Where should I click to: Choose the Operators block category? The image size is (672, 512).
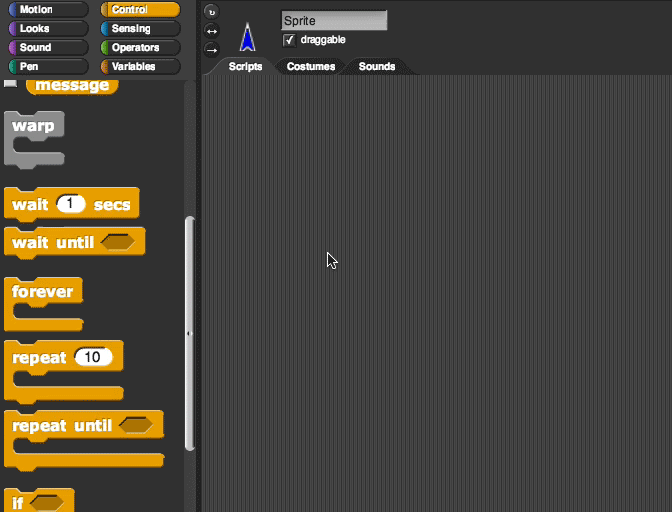point(139,48)
